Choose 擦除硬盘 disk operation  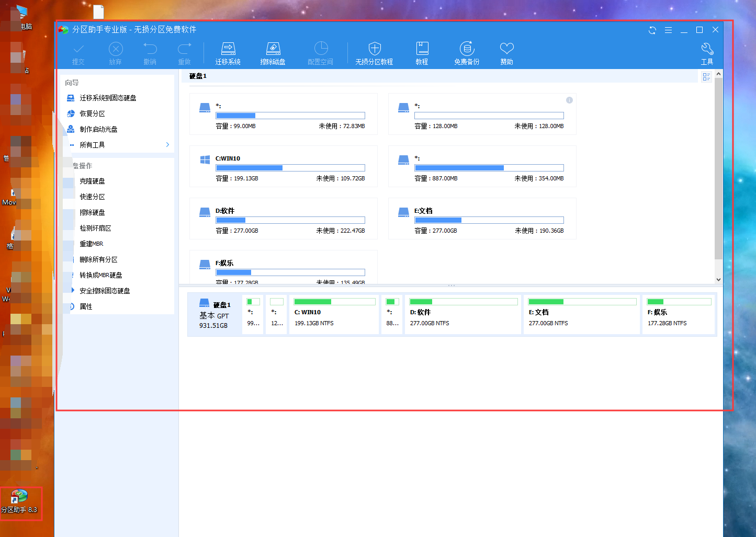(92, 212)
